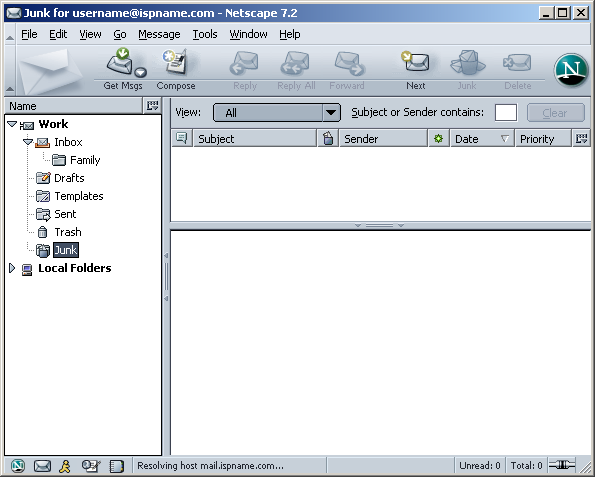Sort messages by Date column
Screen dimensions: 595x477
coord(482,139)
